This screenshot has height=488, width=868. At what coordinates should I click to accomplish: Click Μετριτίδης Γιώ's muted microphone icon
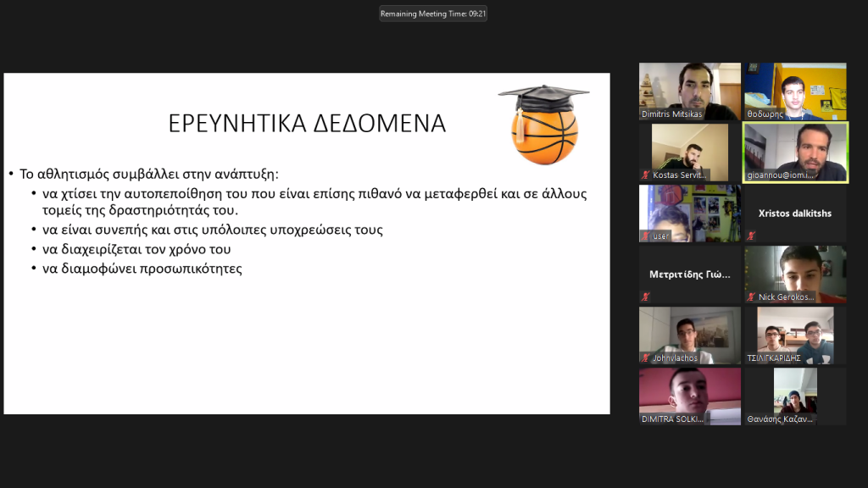tap(646, 297)
